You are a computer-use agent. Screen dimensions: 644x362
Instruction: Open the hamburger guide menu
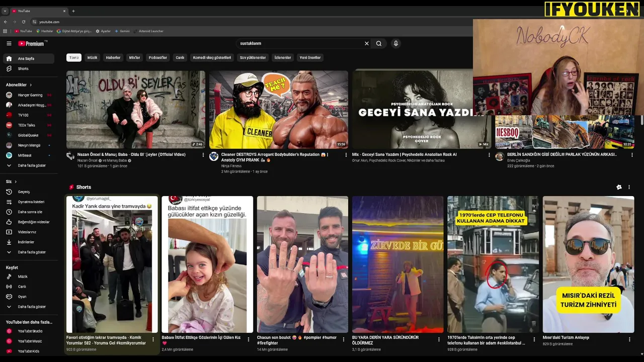point(9,44)
